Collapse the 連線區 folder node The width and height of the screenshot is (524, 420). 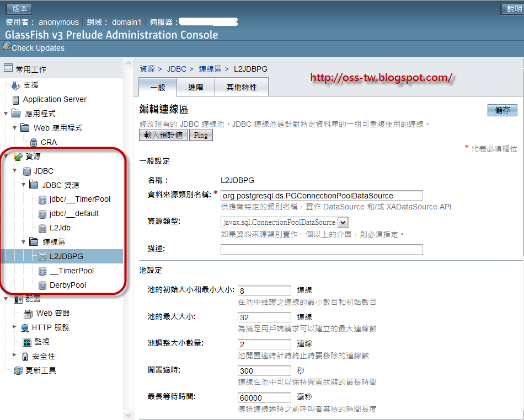23,242
